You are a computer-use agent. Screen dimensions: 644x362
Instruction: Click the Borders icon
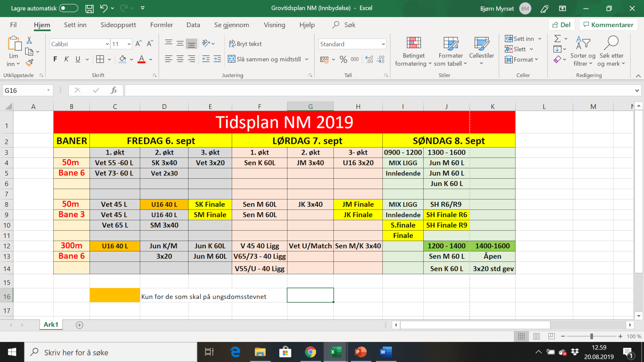coord(100,59)
